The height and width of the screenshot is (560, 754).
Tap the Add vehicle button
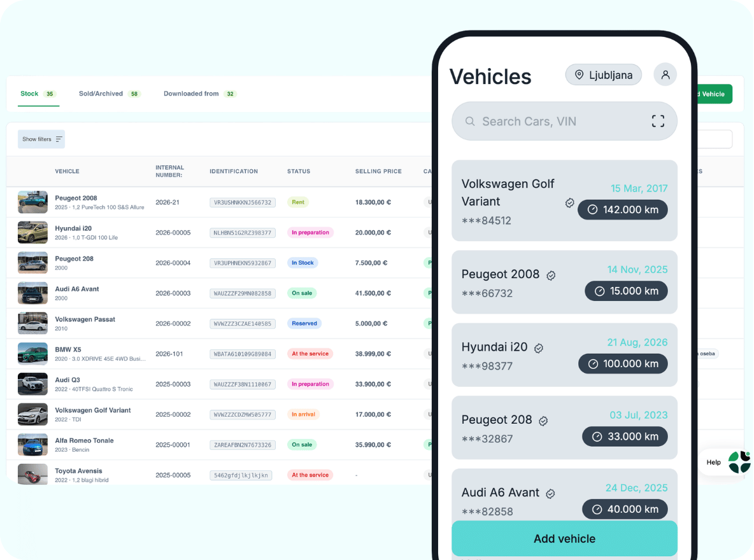coord(564,538)
